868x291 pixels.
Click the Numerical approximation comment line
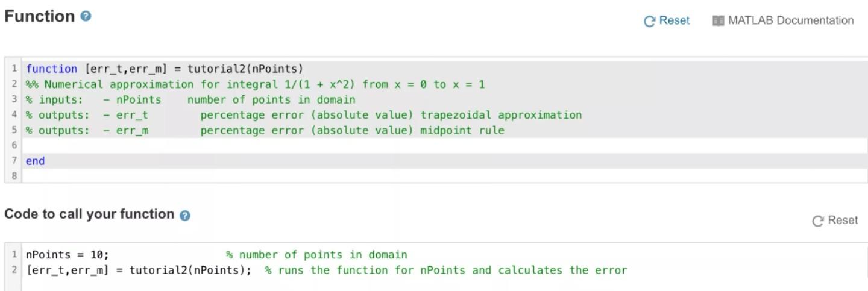(255, 84)
